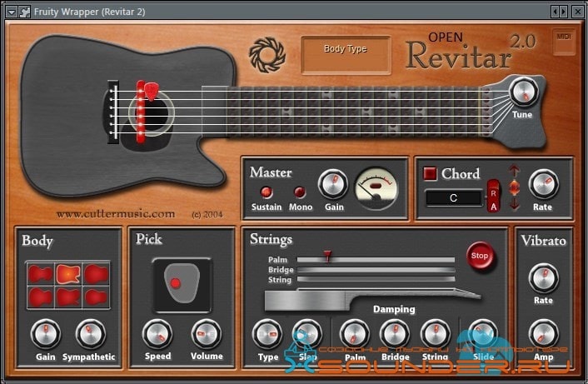Select the third body shape in the top row
The height and width of the screenshot is (384, 588).
97,274
